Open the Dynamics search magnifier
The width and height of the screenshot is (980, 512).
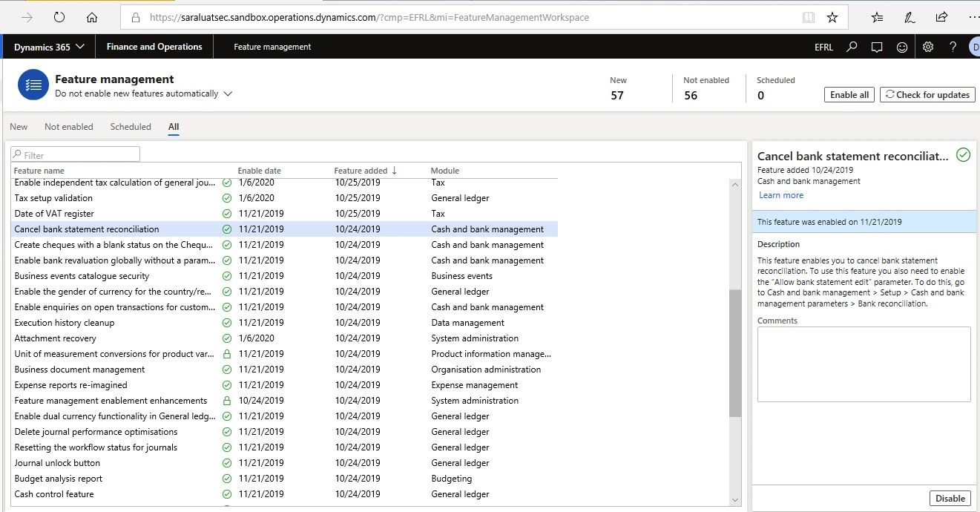[852, 47]
